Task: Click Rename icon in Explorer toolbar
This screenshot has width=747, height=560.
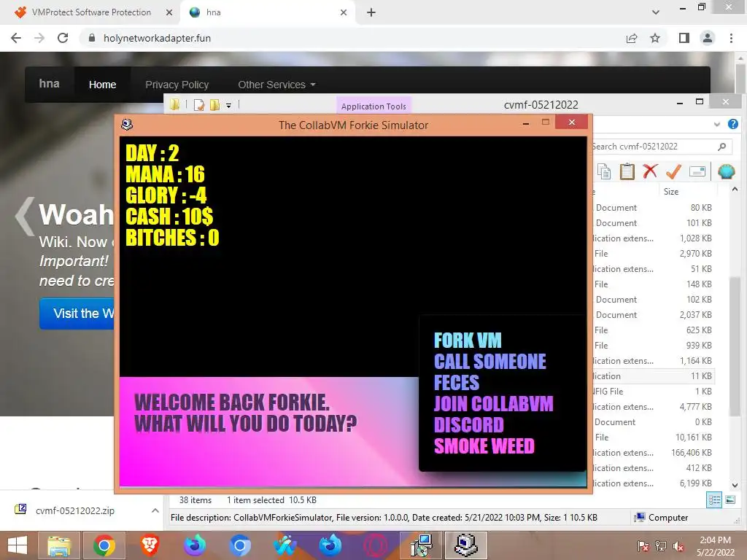Action: [x=697, y=171]
